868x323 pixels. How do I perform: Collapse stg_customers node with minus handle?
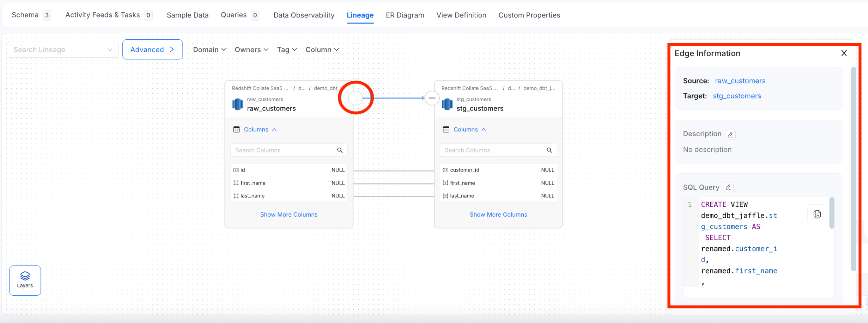[x=432, y=98]
